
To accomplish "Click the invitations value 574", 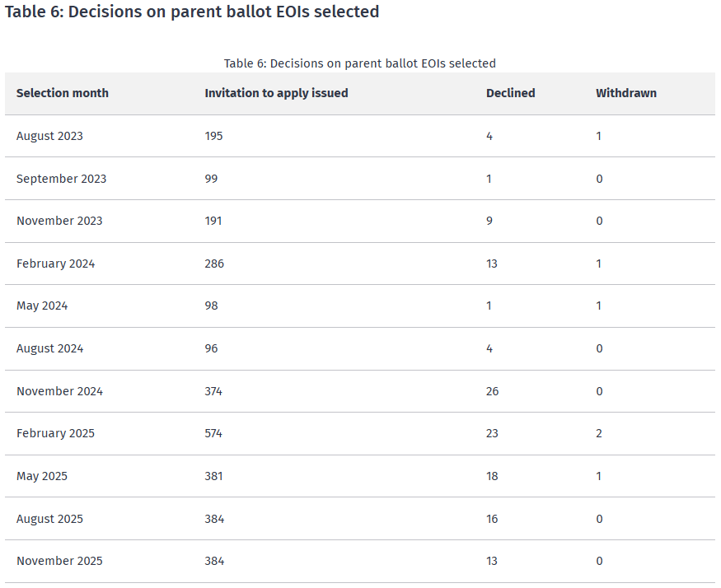I will tap(214, 433).
